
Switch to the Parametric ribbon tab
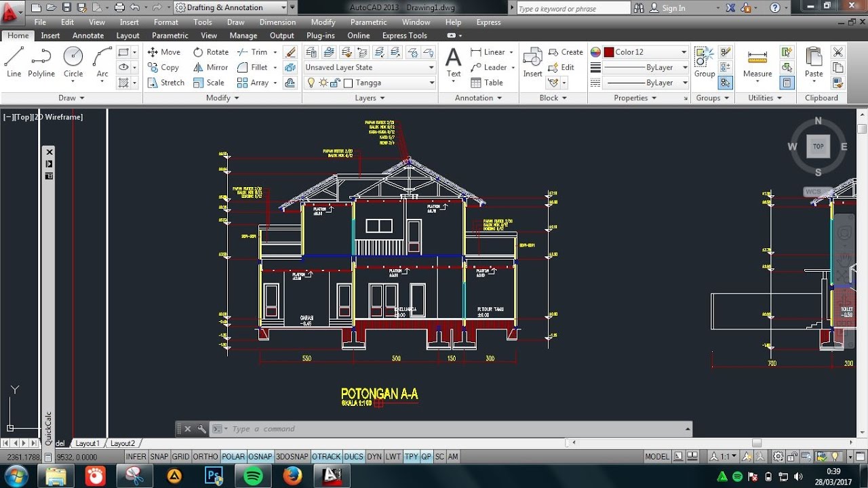coord(170,35)
